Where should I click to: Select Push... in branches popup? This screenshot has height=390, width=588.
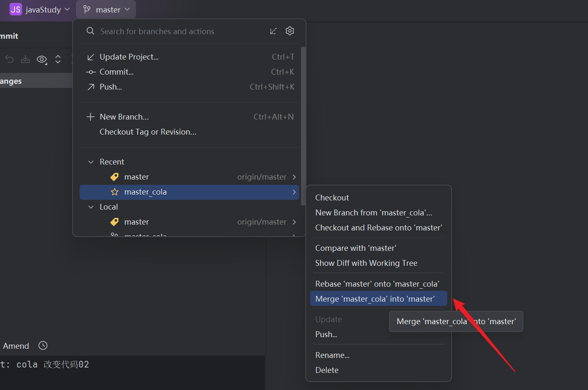190,87
